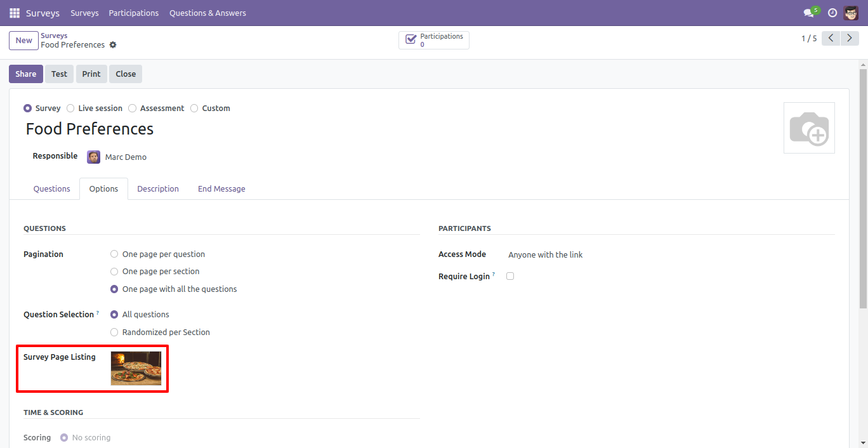Open the activities clock icon
The width and height of the screenshot is (868, 448).
(x=832, y=13)
